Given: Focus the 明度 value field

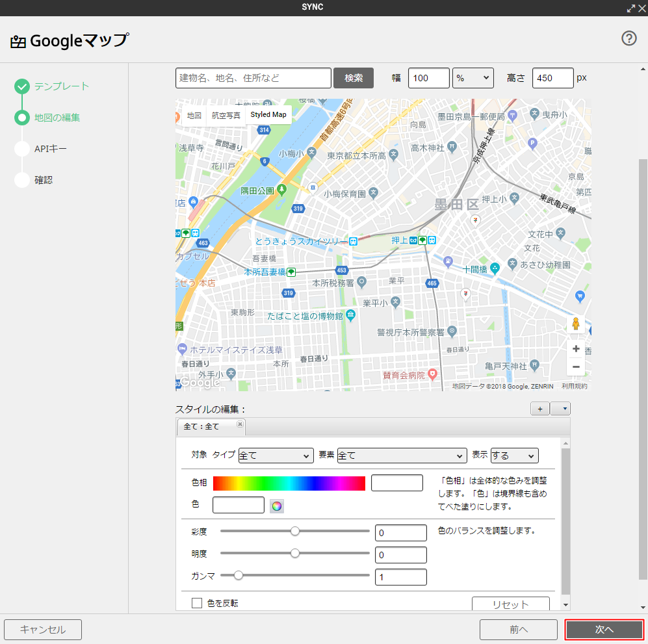Looking at the screenshot, I should [x=401, y=555].
